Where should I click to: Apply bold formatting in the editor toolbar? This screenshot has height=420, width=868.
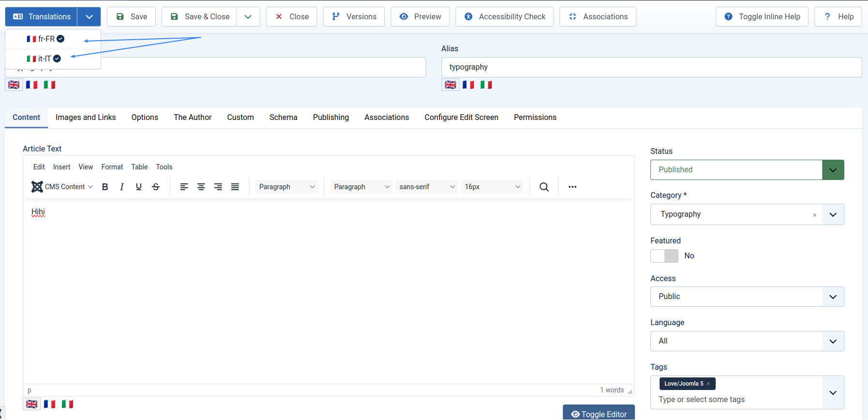pos(105,187)
